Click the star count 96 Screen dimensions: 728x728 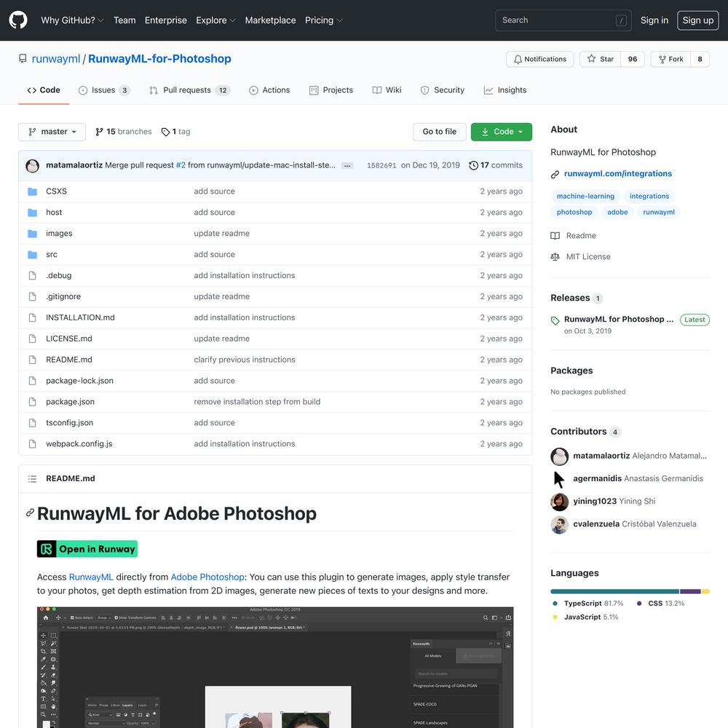(x=633, y=59)
